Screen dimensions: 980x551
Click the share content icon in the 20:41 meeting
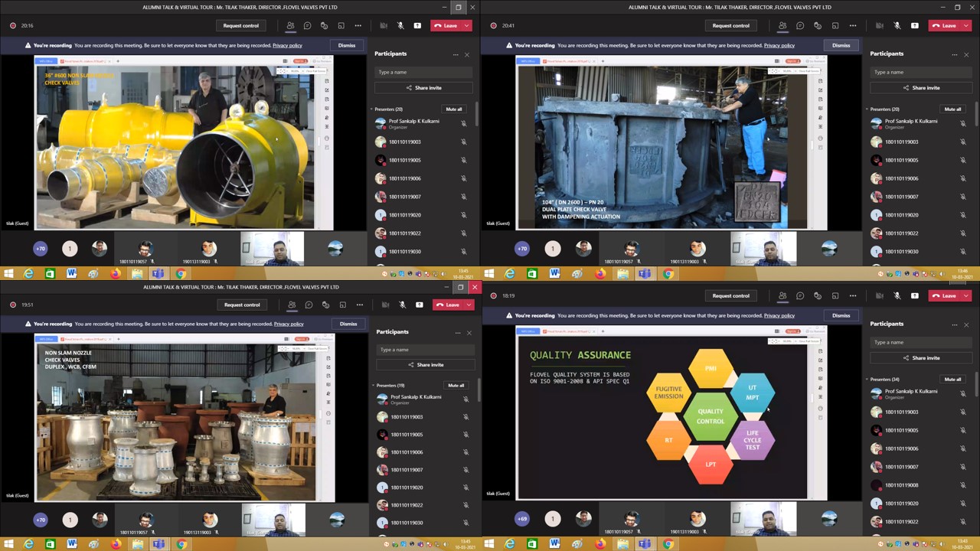pos(914,25)
